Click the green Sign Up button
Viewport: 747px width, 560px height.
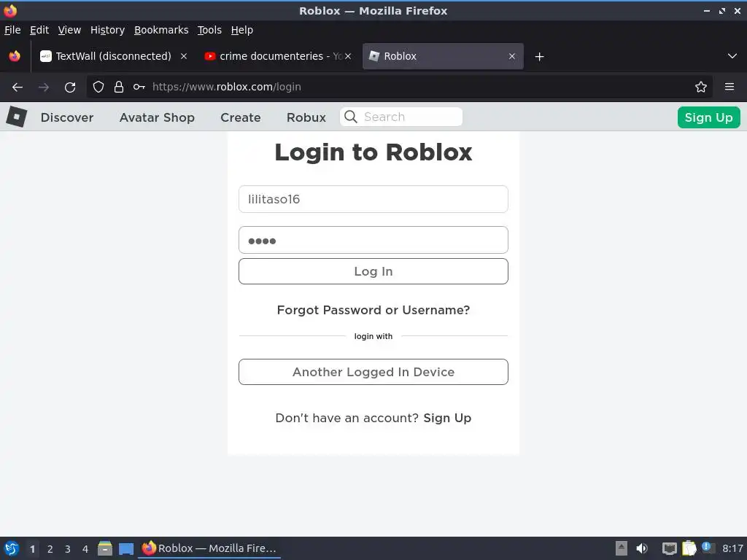point(708,117)
